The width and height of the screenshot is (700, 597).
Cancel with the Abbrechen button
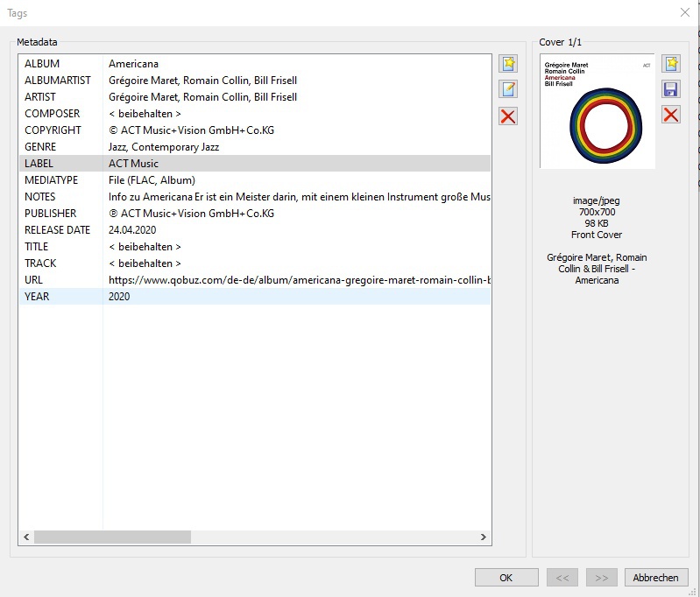tap(655, 578)
